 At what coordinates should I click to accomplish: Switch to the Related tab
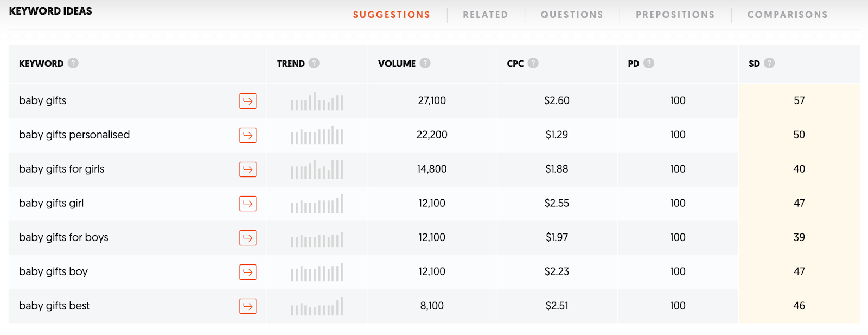(486, 15)
